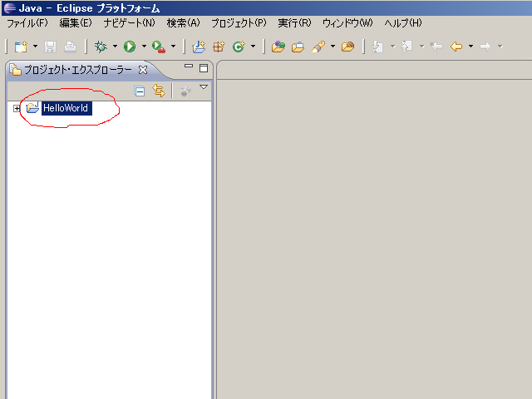Open the Debug dropdown arrow

[x=115, y=47]
